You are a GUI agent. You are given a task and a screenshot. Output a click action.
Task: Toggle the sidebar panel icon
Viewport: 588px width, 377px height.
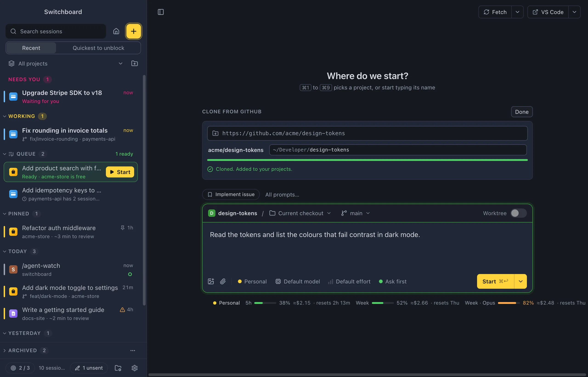click(x=161, y=12)
